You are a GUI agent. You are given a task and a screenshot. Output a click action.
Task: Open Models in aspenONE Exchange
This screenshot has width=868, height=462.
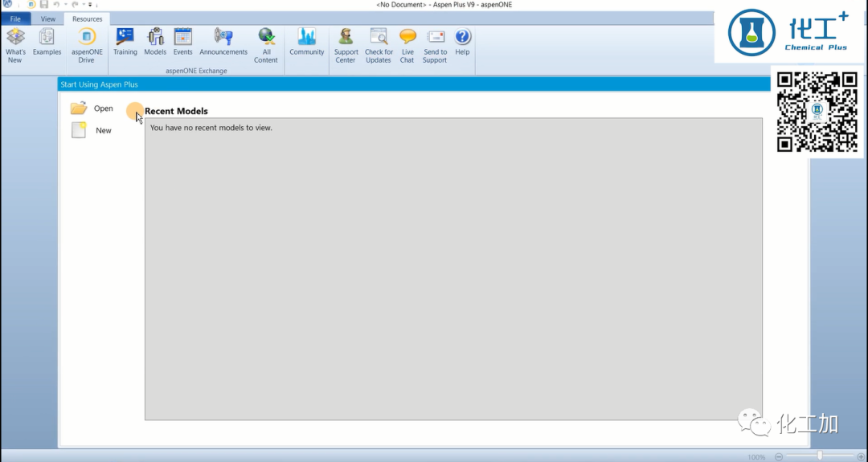click(x=155, y=43)
